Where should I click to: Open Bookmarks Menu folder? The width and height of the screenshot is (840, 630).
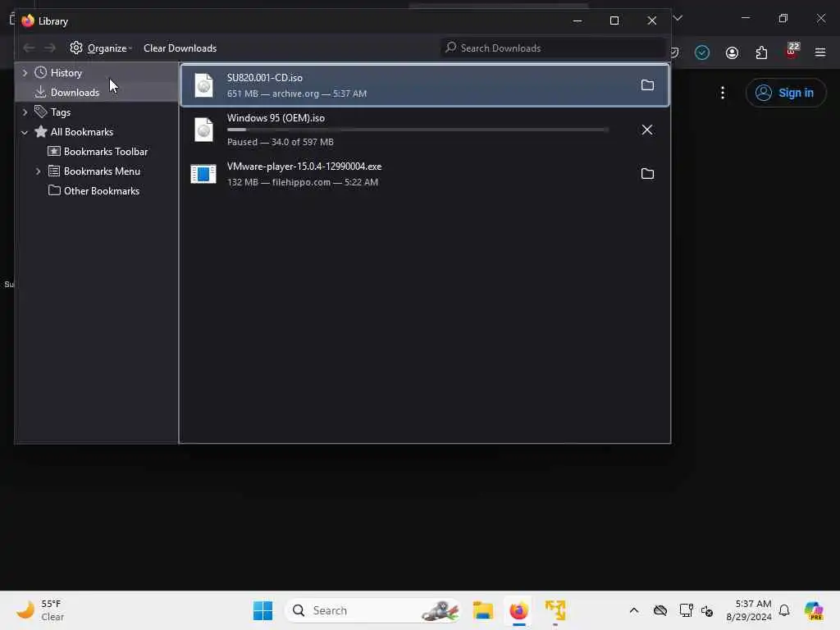[102, 171]
